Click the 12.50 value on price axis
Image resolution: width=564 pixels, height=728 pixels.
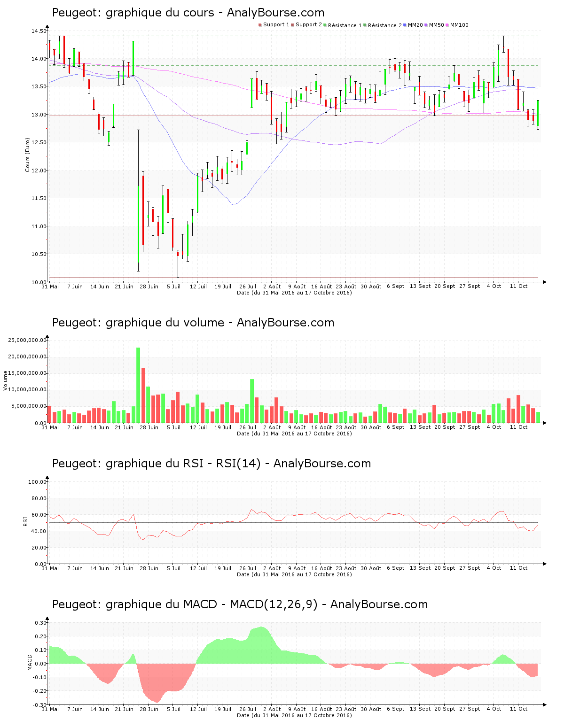click(x=39, y=143)
